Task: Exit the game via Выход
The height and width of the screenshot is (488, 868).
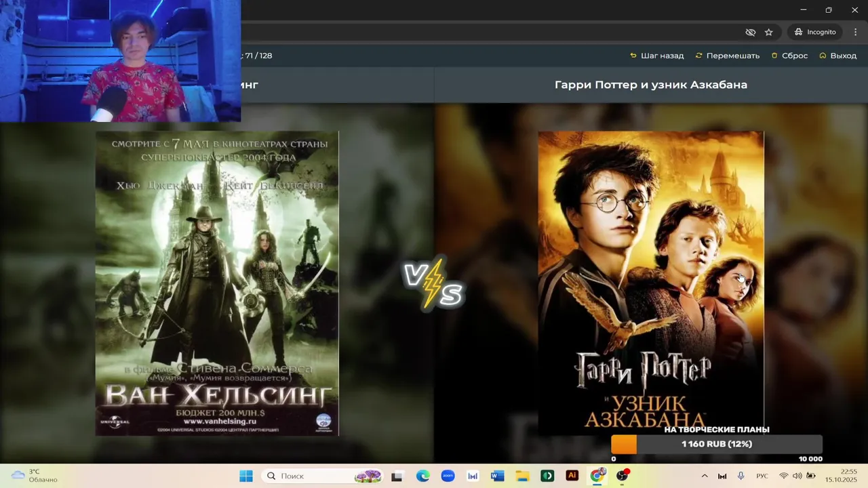Action: (838, 56)
